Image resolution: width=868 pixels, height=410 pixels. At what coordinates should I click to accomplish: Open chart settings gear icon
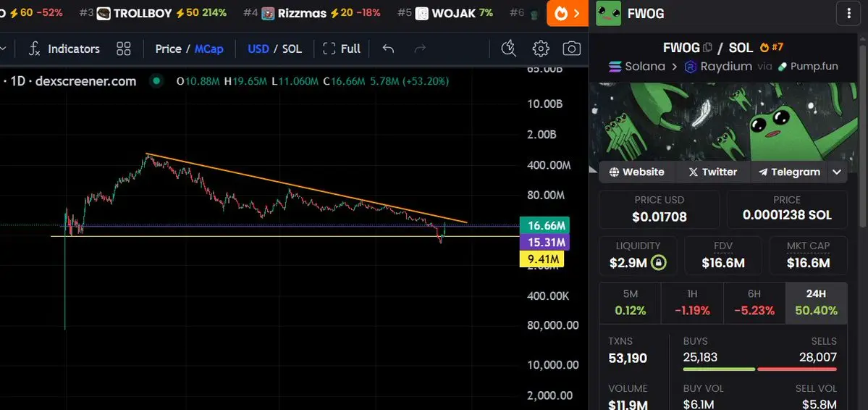[540, 49]
